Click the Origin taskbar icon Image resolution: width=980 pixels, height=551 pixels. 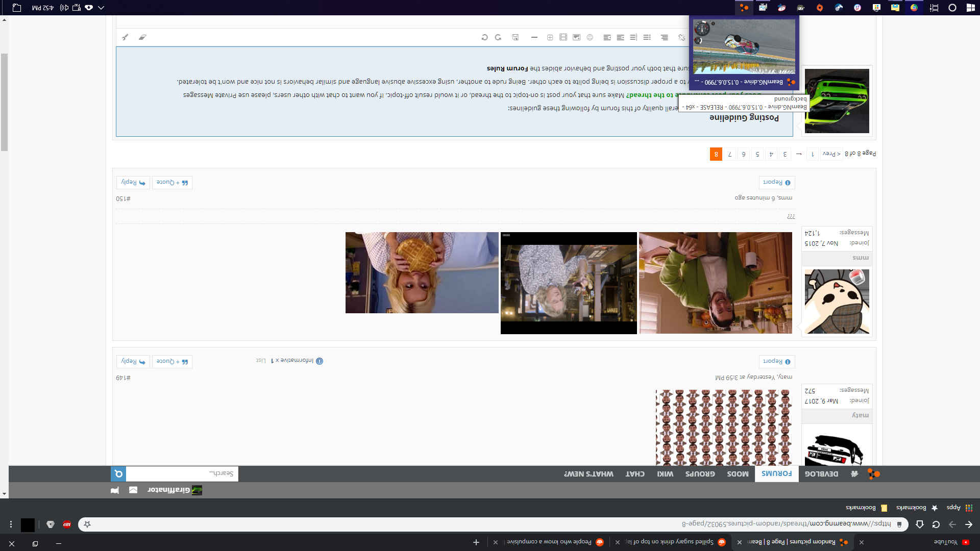tap(820, 8)
